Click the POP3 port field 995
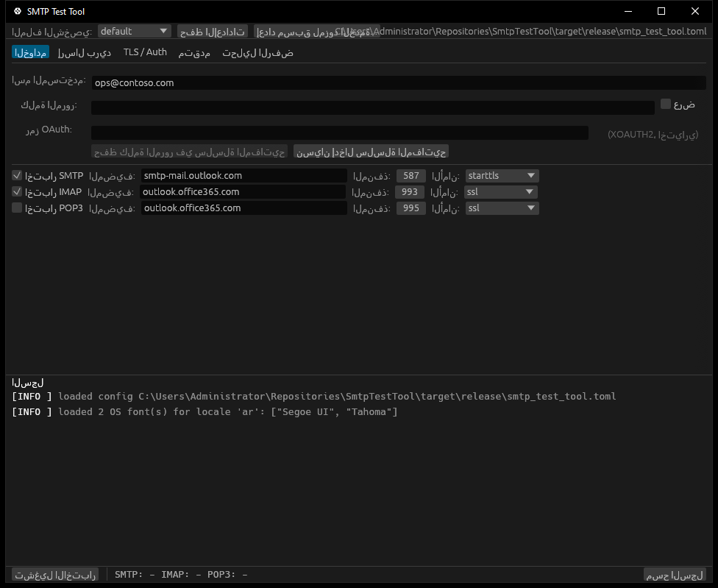Screen dimensions: 718x588 click(x=410, y=208)
